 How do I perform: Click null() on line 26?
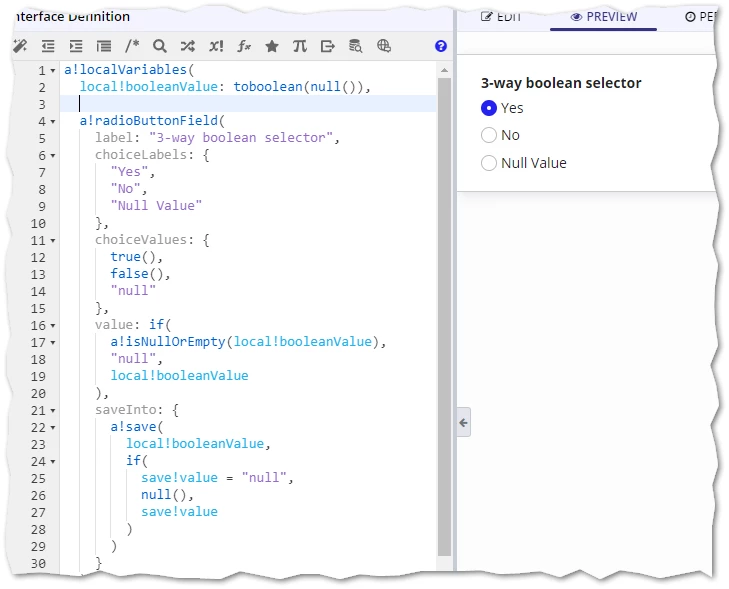tap(164, 495)
